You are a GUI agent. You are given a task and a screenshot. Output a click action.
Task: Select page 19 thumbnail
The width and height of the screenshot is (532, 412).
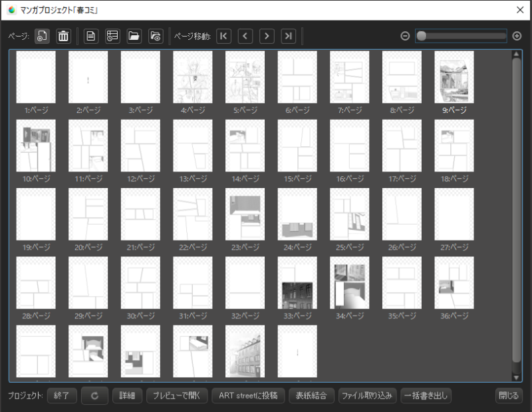[x=36, y=214]
